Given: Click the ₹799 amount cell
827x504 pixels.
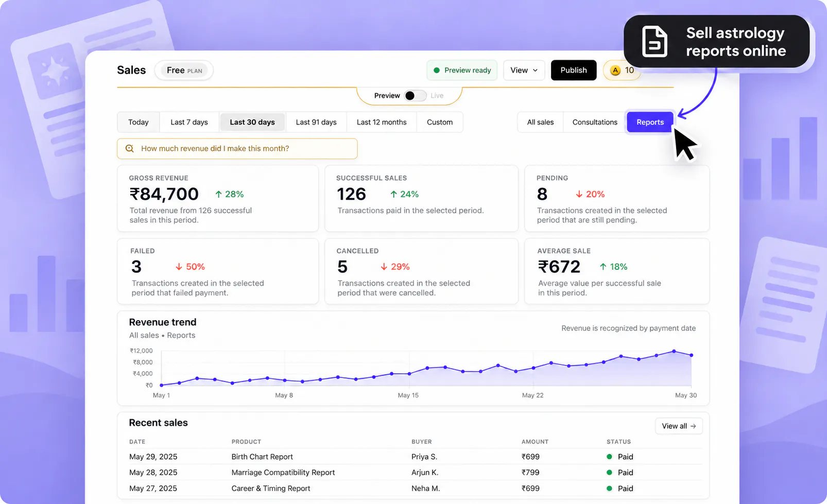Looking at the screenshot, I should coord(530,473).
